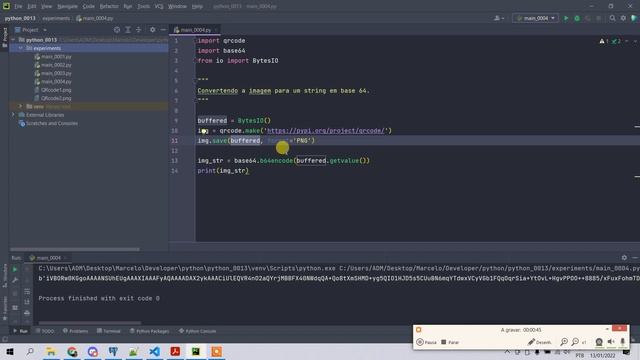
Task: Click the Desenh. pencil button in recorder
Action: pos(539,342)
